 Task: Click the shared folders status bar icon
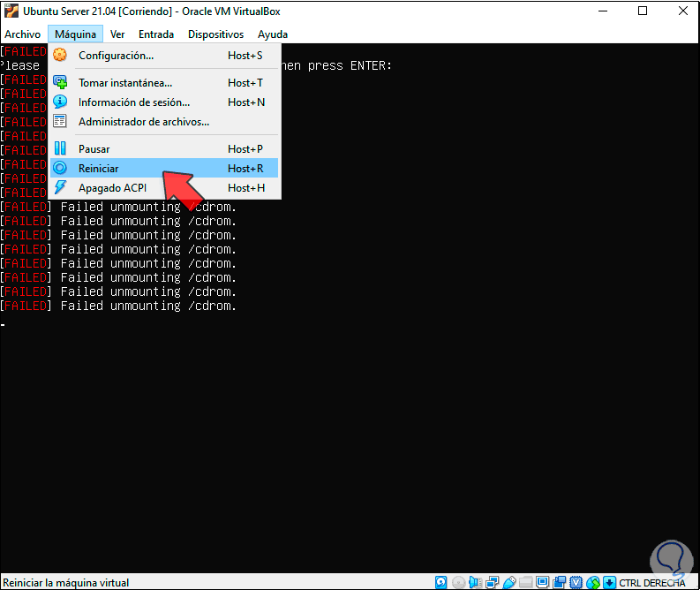[x=525, y=582]
